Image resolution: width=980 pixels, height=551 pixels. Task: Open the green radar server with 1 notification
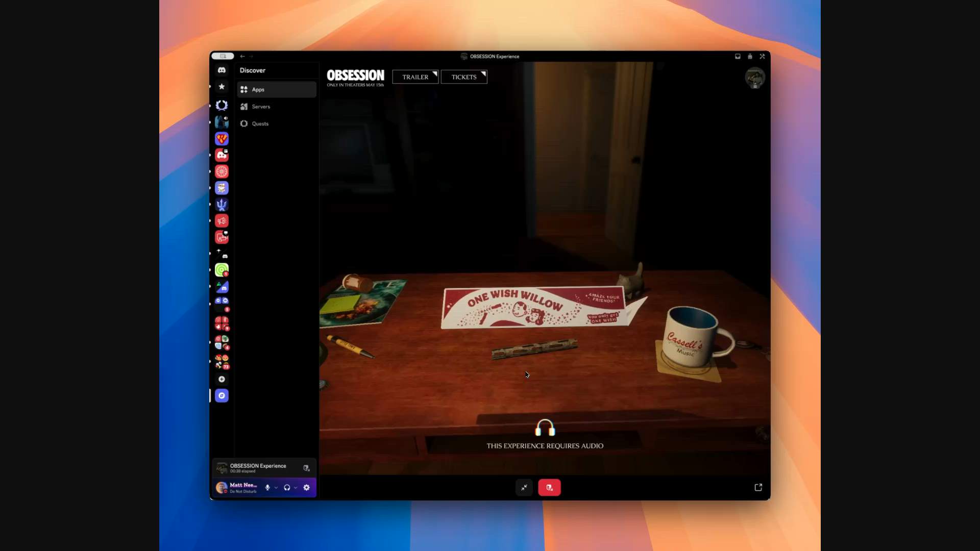222,270
